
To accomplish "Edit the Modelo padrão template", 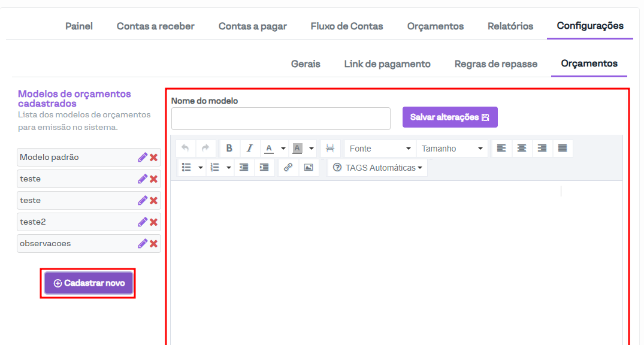I will (x=142, y=158).
